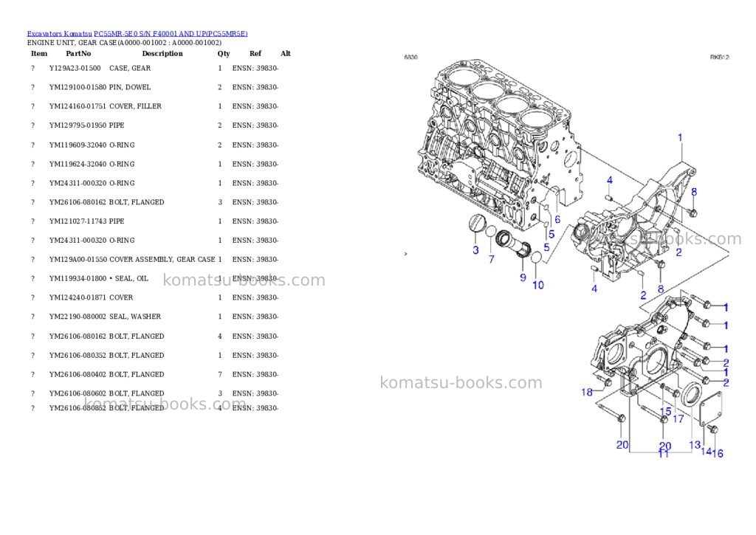The height and width of the screenshot is (535, 756).
Task: Select part number YM26106-080352
Action: point(78,356)
